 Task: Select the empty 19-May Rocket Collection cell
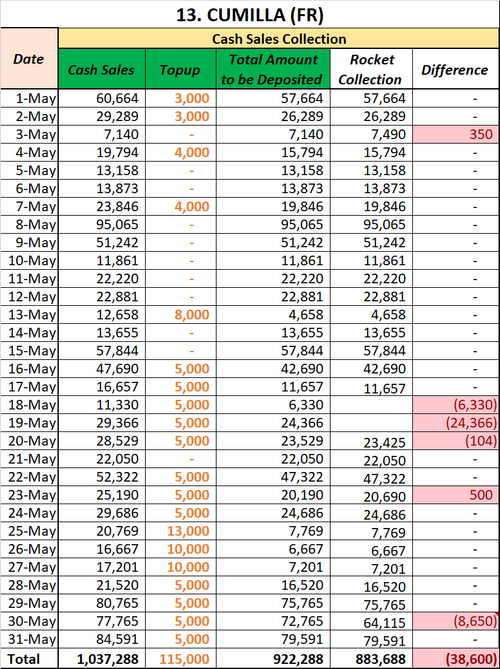point(371,423)
